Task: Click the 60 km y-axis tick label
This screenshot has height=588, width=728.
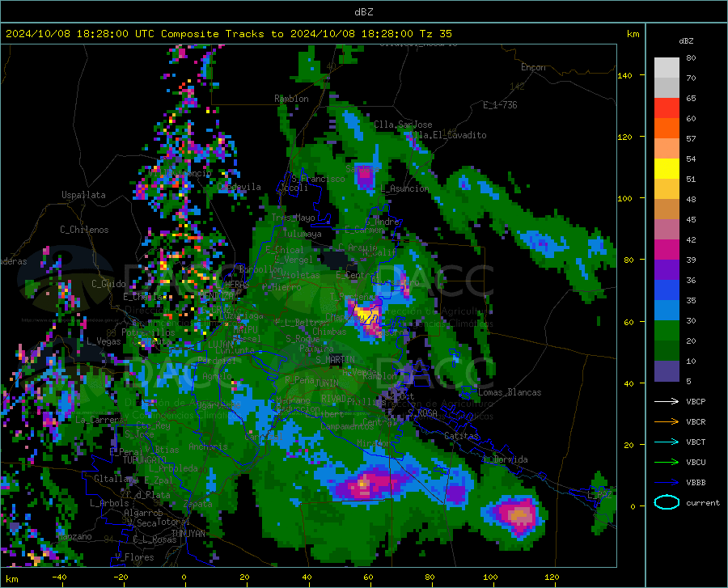Action: pyautogui.click(x=629, y=322)
